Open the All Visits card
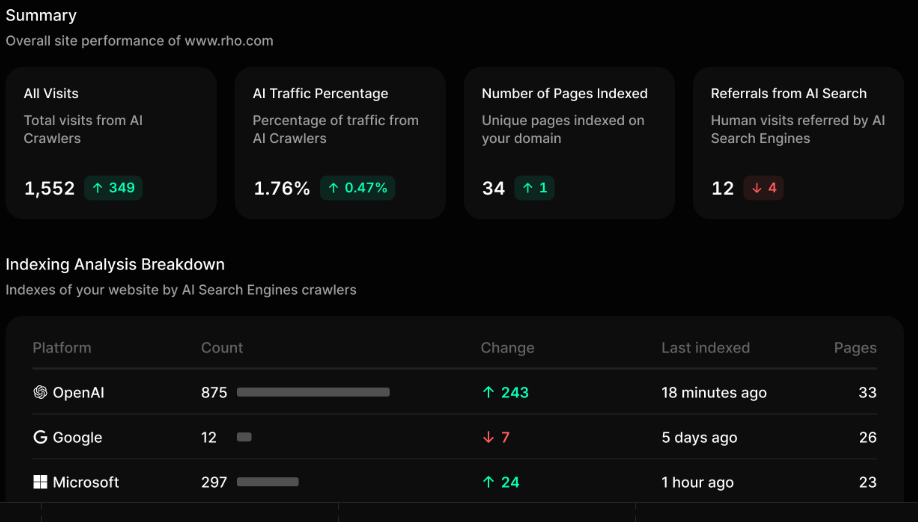Image resolution: width=918 pixels, height=522 pixels. [111, 143]
